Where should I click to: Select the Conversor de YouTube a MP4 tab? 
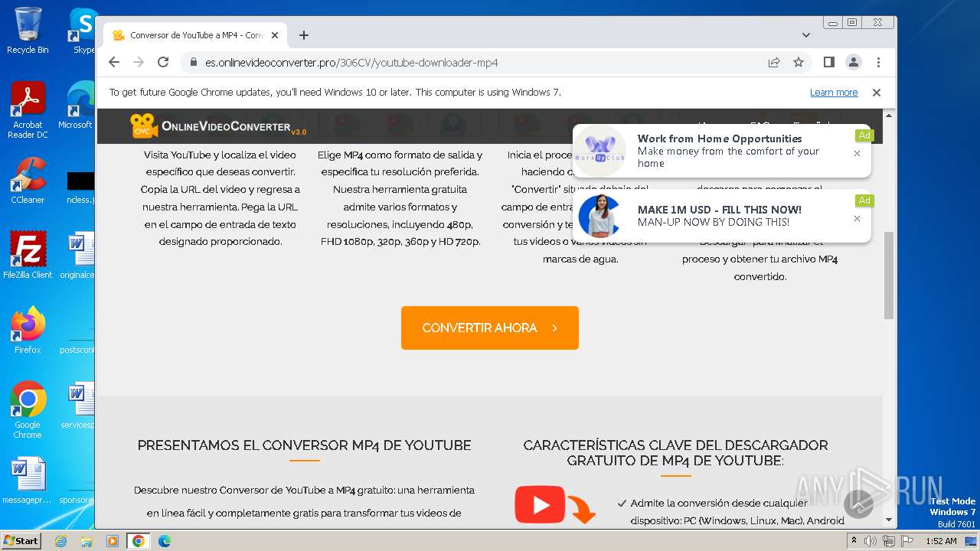pyautogui.click(x=196, y=35)
